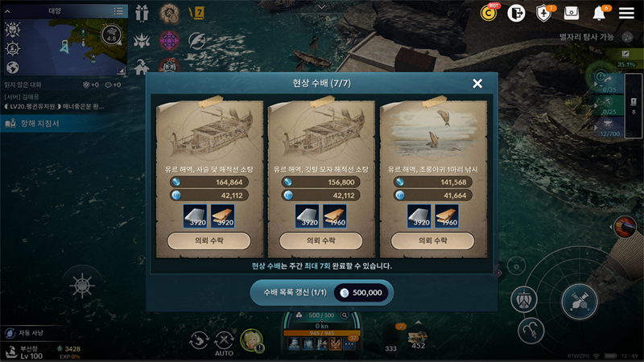Screen dimensions: 644x362
Task: Collapse the 대양 minimap panel
Action: pyautogui.click(x=7, y=11)
